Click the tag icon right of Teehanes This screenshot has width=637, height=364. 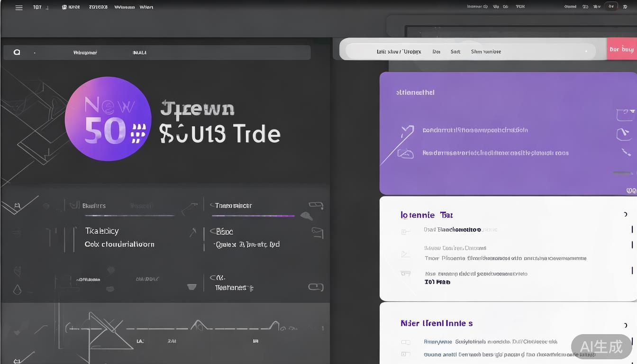[x=316, y=287]
